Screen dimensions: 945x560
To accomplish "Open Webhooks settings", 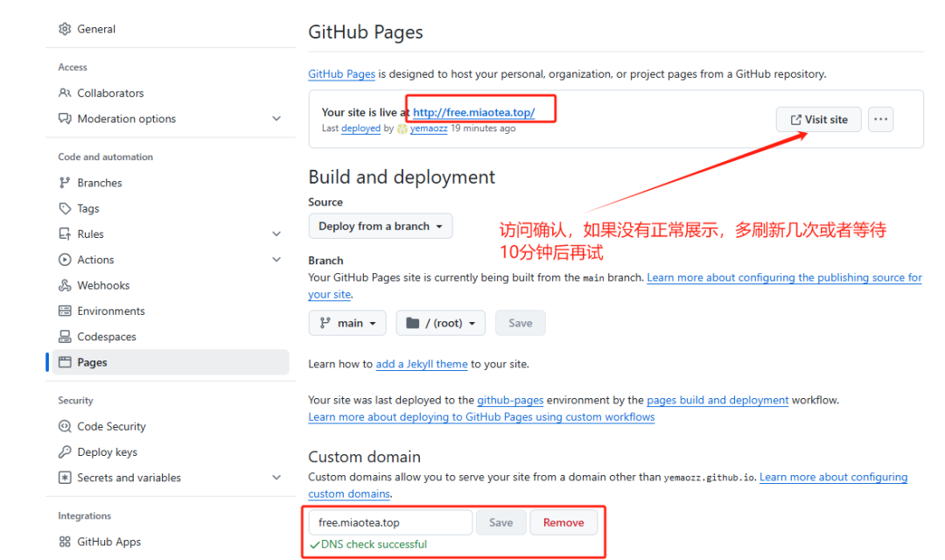I will (x=103, y=285).
